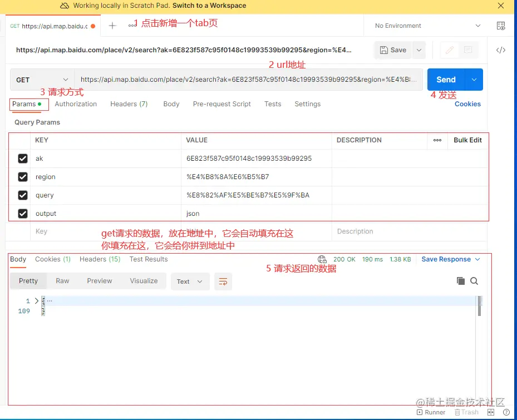Switch to the request Body tab
517x420 pixels.
click(171, 104)
